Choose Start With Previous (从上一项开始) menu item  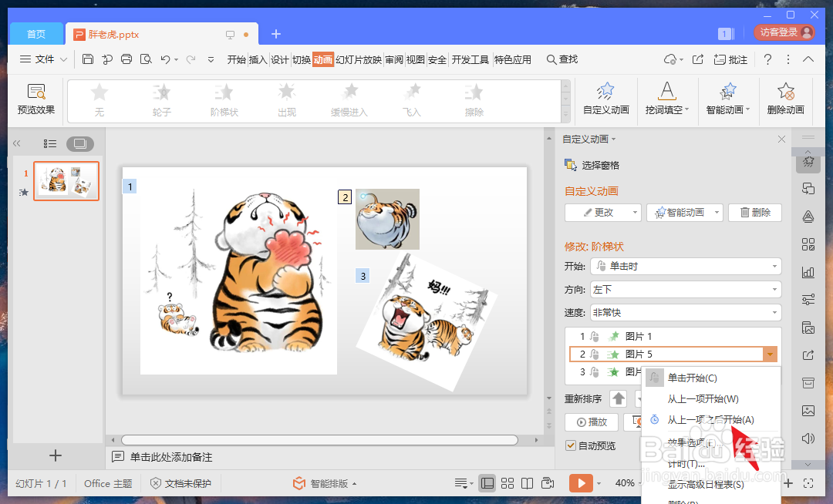point(711,399)
